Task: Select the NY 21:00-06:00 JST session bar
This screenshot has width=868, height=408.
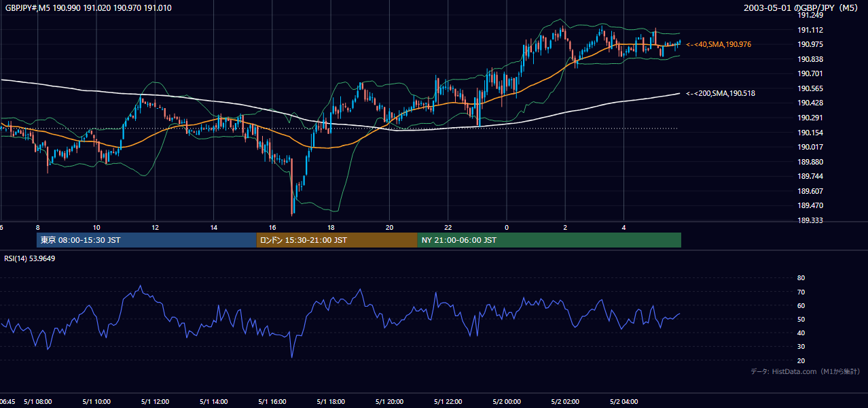Action: coord(549,240)
